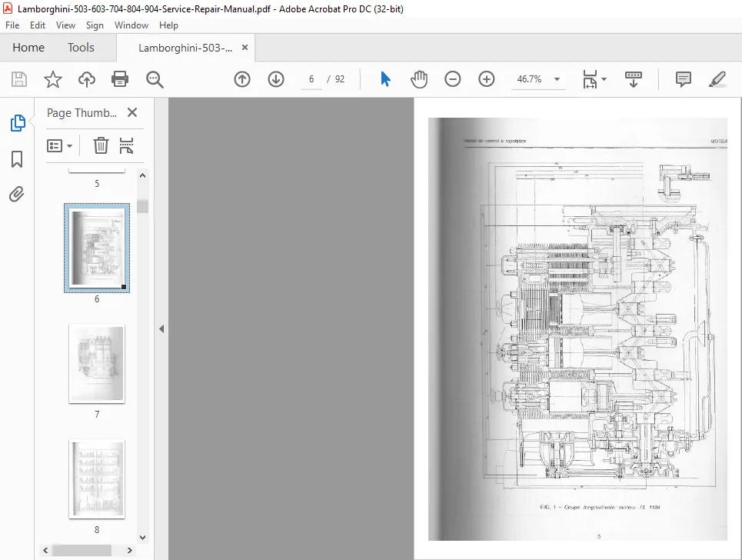Close the Page Thumbnails panel
The image size is (742, 560).
click(x=132, y=112)
